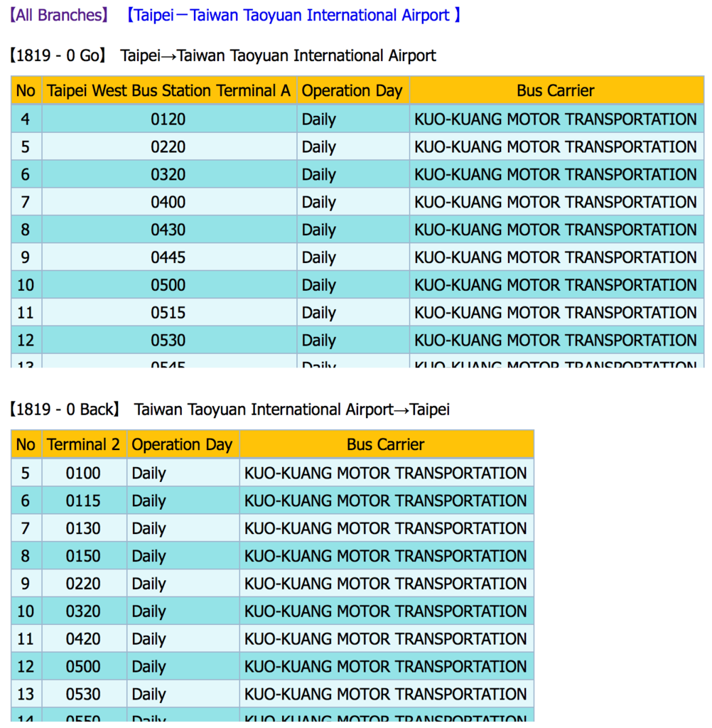This screenshot has width=712, height=728.
Task: Click the Terminal 2 column header
Action: [x=84, y=444]
